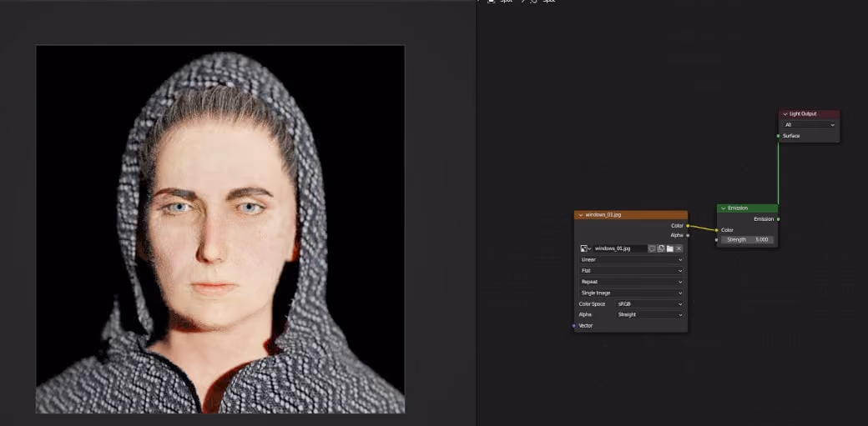Collapse the Emission node

723,208
